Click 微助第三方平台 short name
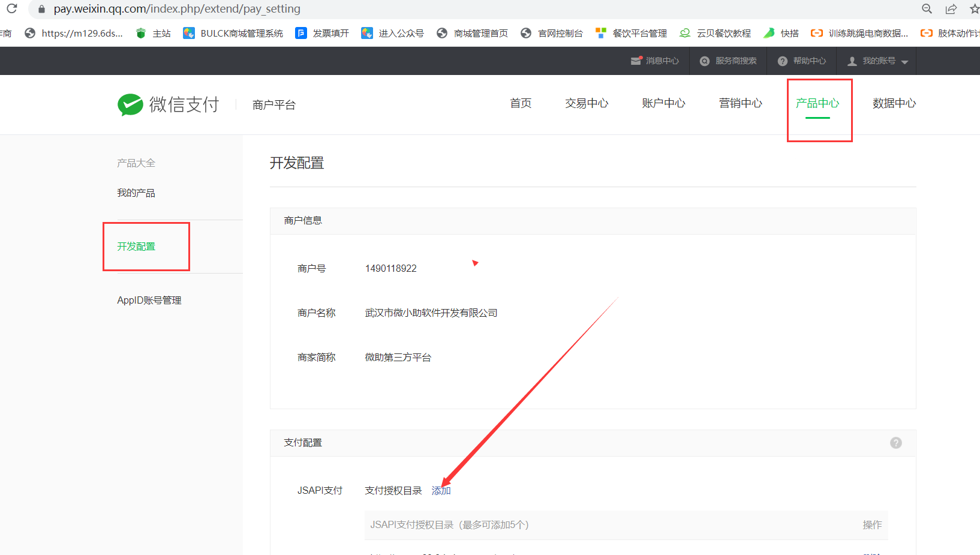Screen dimensions: 980x555 (x=398, y=357)
